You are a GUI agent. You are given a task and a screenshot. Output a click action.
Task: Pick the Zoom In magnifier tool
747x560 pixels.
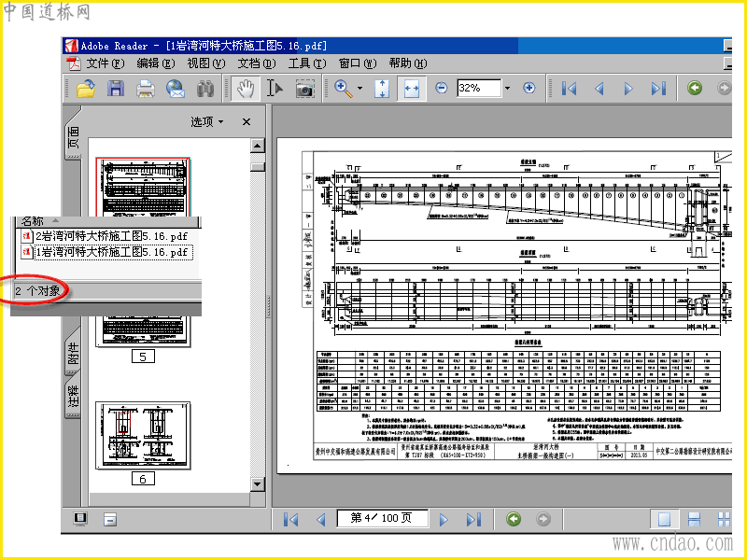[344, 89]
